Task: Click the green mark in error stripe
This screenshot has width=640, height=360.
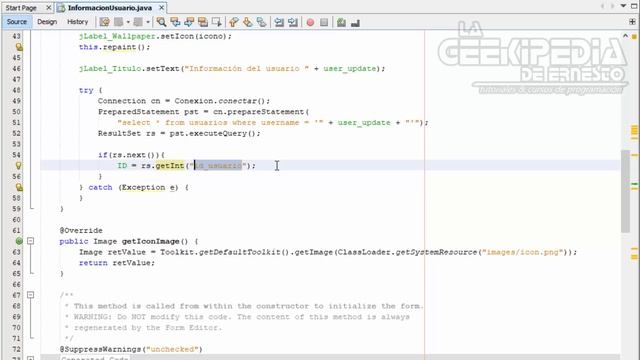Action: tap(634, 185)
